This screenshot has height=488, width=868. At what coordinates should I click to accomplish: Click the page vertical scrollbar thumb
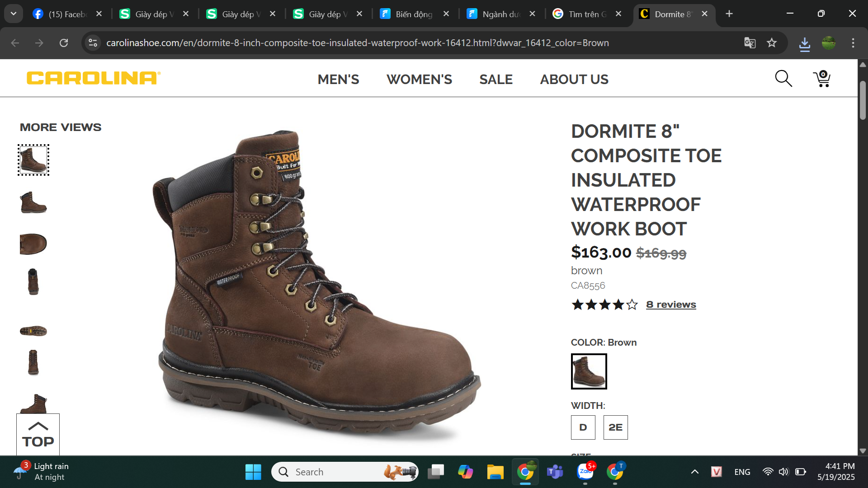(863, 100)
